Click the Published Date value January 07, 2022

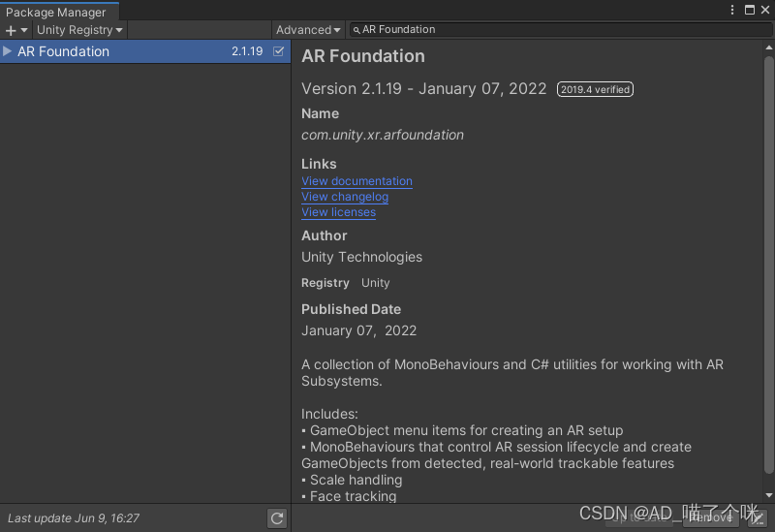click(358, 330)
